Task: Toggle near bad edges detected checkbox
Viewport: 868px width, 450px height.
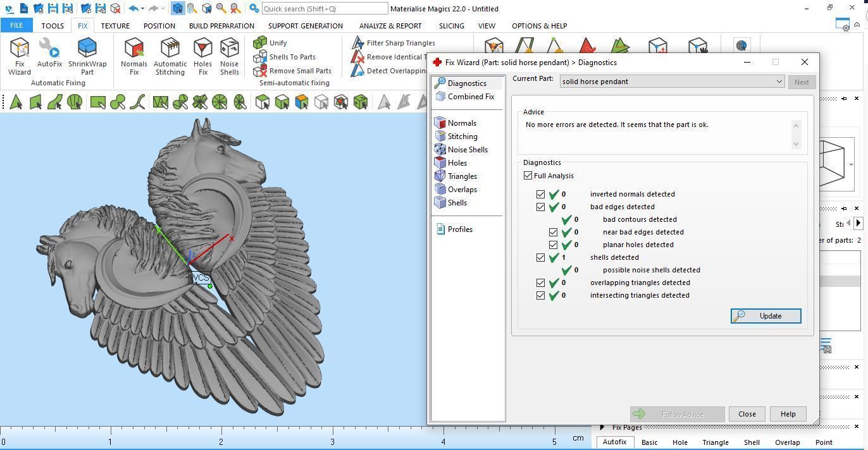Action: click(x=554, y=232)
